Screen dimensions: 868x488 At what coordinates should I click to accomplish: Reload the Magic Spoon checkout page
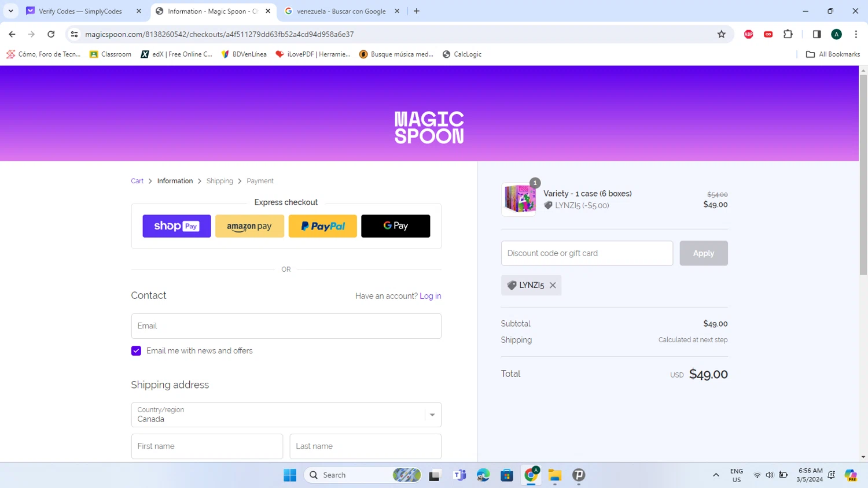51,34
